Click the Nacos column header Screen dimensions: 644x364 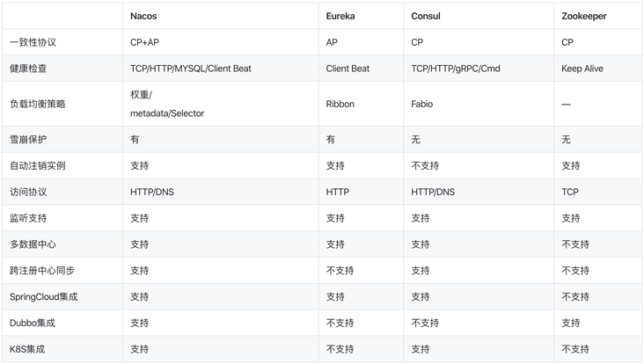click(143, 16)
